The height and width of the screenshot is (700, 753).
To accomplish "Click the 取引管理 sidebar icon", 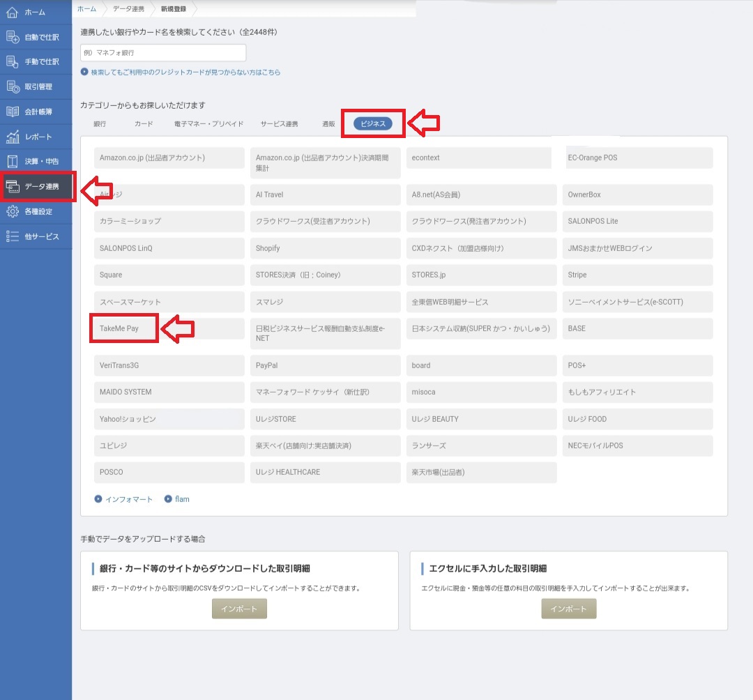I will pos(13,86).
